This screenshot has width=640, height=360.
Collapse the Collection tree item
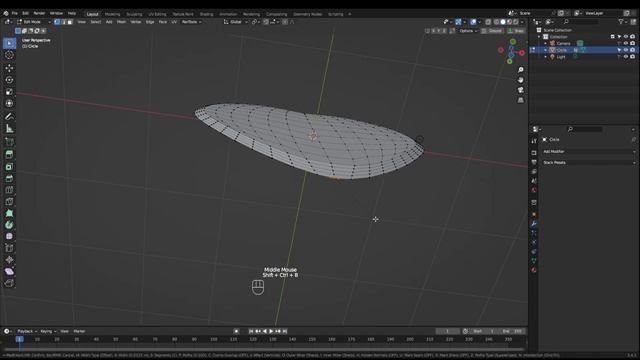[539, 37]
